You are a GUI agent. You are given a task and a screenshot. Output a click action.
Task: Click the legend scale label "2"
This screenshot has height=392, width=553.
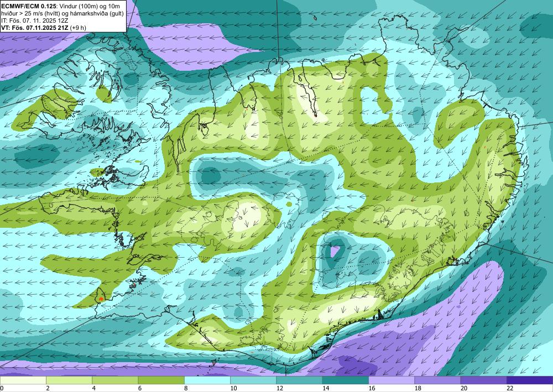point(48,388)
